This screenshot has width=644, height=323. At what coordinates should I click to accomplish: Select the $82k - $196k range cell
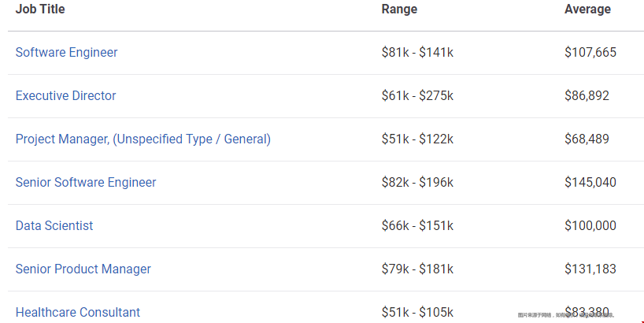[417, 182]
